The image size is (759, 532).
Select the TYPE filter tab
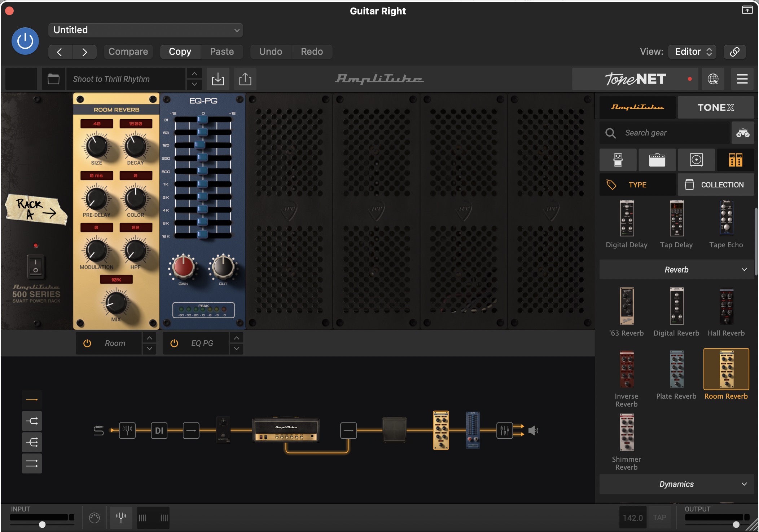[637, 185]
